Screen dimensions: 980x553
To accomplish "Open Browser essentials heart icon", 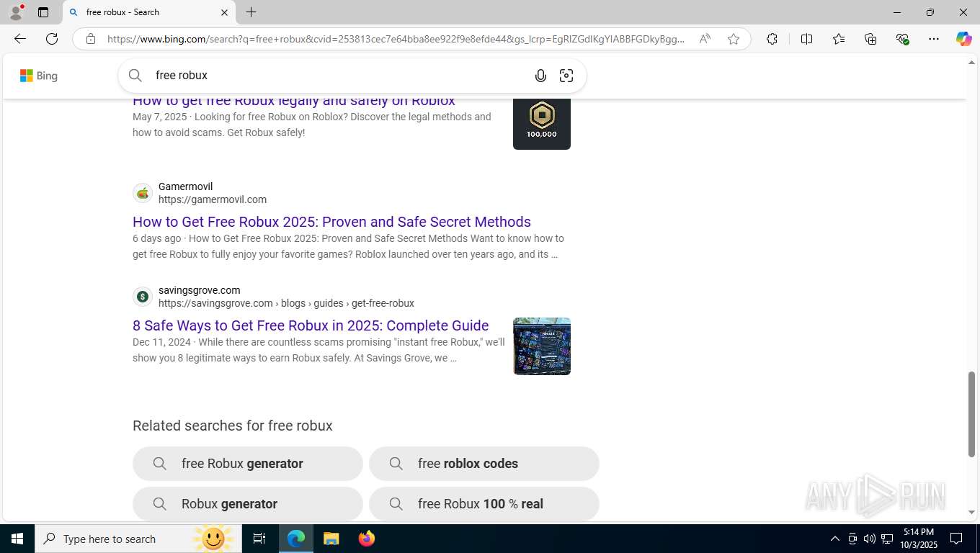I will pos(902,39).
